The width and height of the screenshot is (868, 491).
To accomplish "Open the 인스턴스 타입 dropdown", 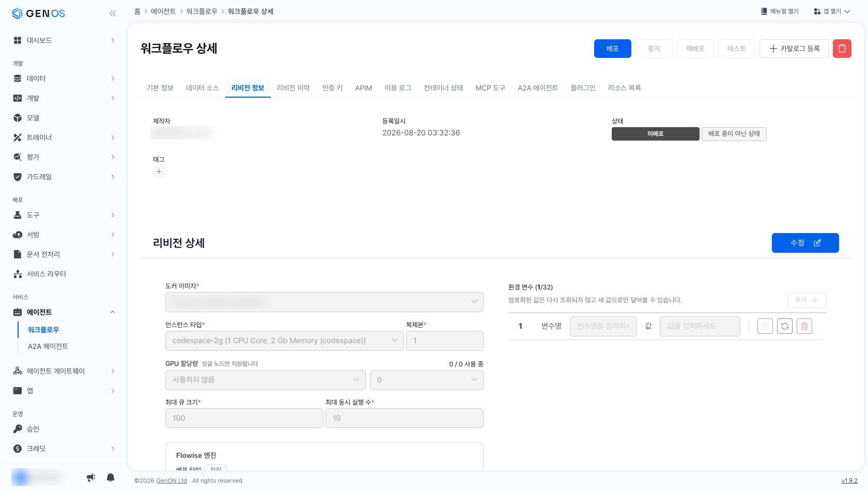I will click(x=285, y=341).
